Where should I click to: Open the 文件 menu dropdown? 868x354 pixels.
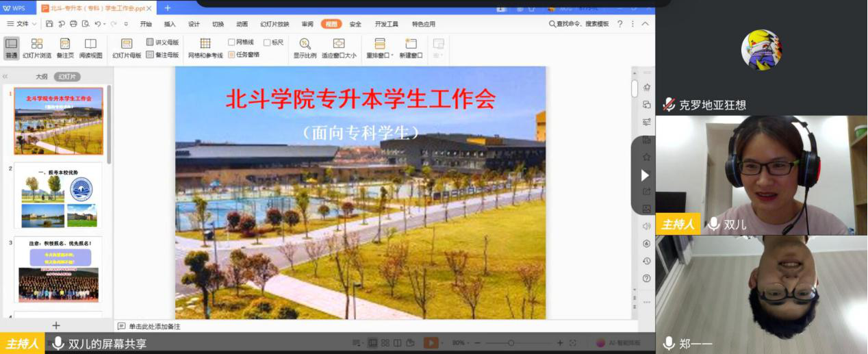tap(22, 24)
